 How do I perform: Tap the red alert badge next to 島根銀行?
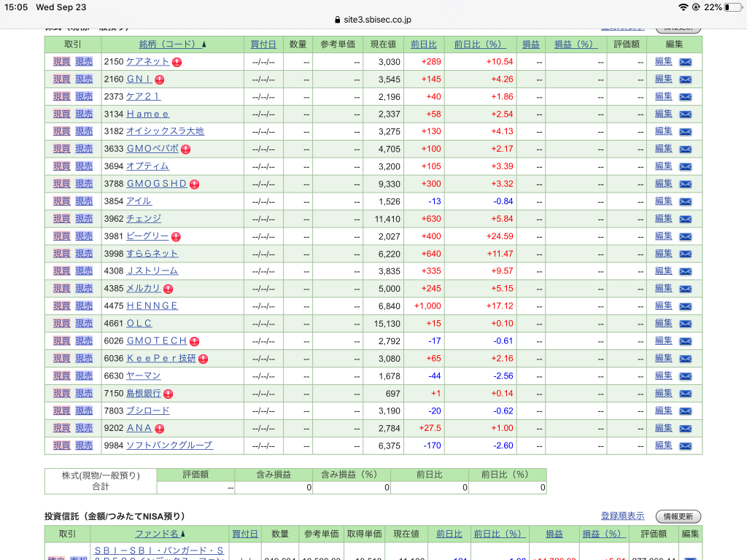point(169,394)
